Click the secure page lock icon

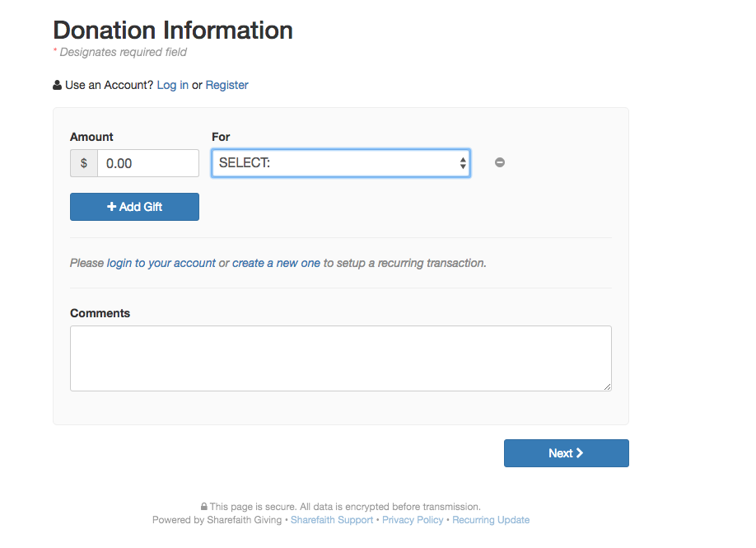click(x=204, y=507)
